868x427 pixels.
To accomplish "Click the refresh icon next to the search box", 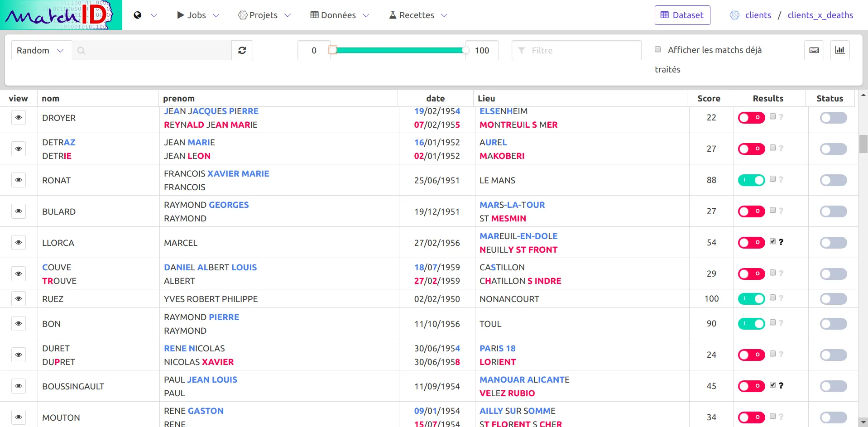I will click(242, 50).
